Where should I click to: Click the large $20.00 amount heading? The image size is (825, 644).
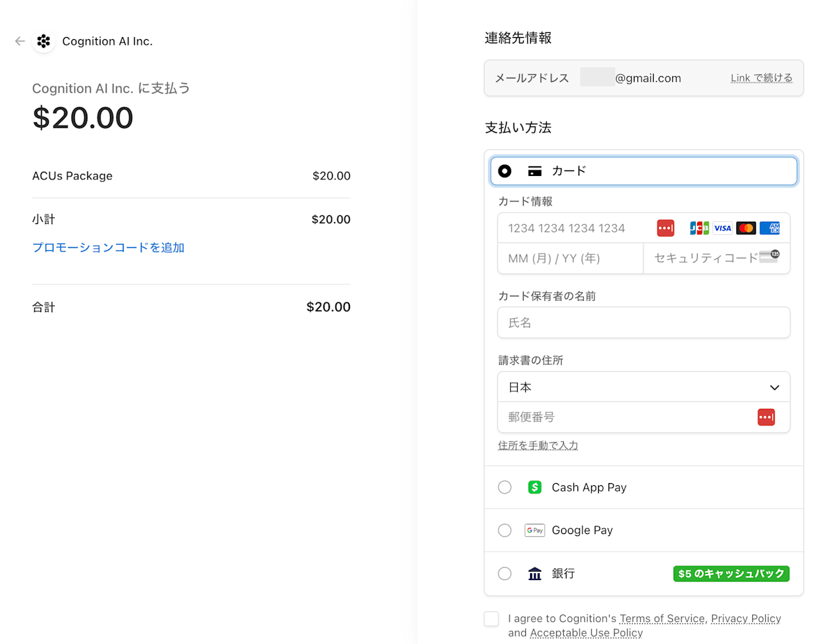(83, 118)
